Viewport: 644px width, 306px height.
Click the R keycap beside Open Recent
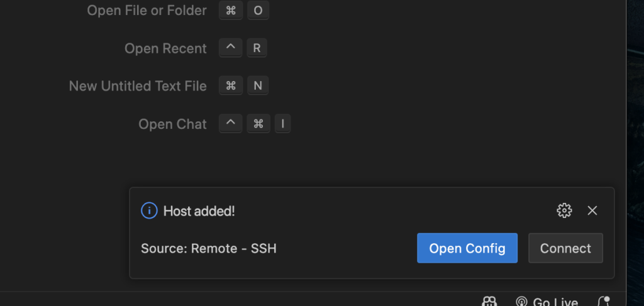tap(257, 48)
